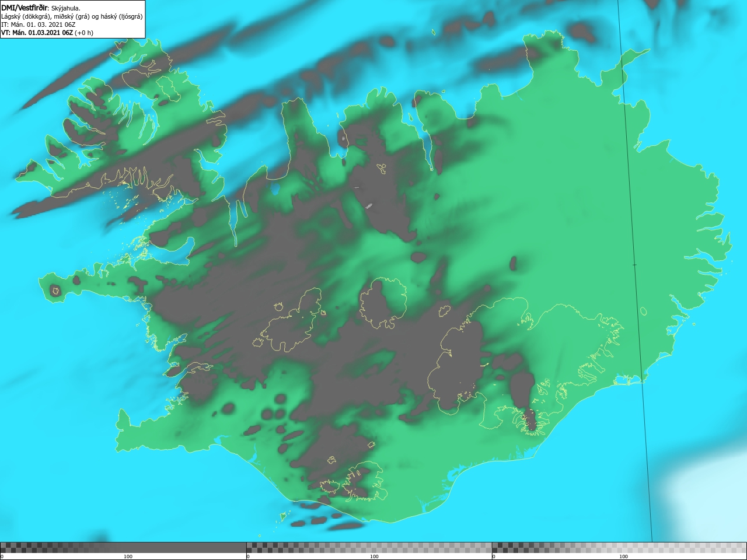The image size is (747, 560).
Task: Click the word "Skýjahula." in the legend
Action: click(66, 8)
